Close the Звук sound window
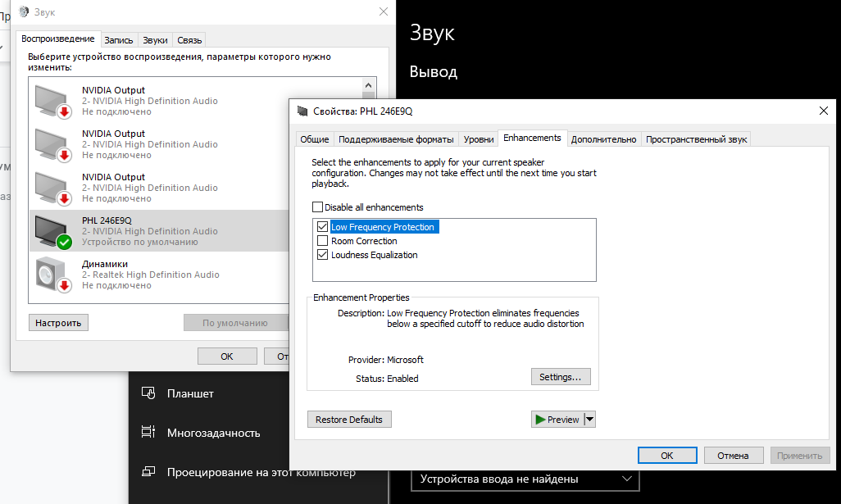Screen dimensions: 841x504 click(384, 11)
